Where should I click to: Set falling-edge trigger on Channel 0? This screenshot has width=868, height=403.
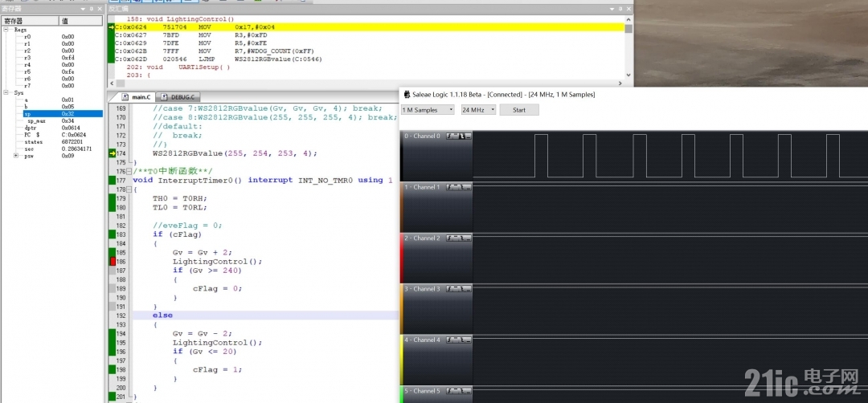461,136
